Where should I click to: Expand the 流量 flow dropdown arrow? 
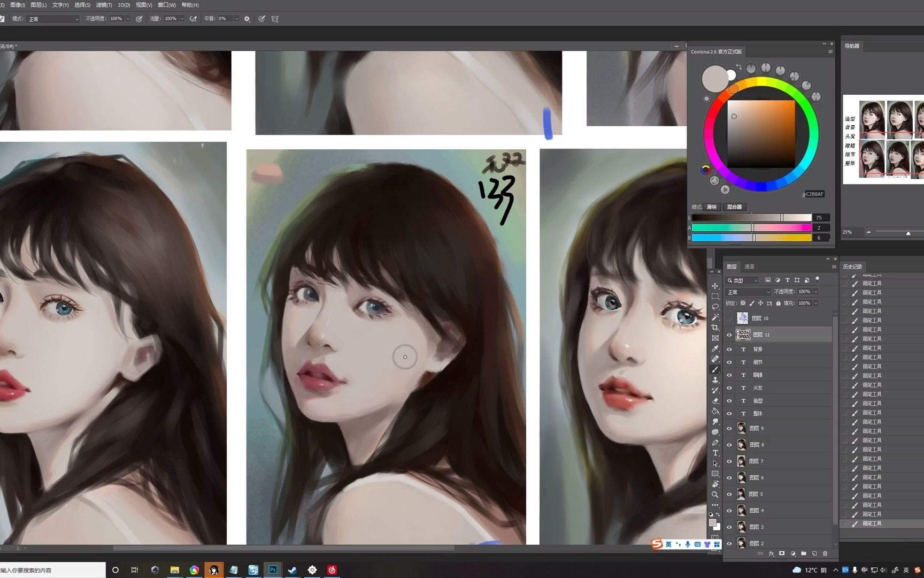182,19
